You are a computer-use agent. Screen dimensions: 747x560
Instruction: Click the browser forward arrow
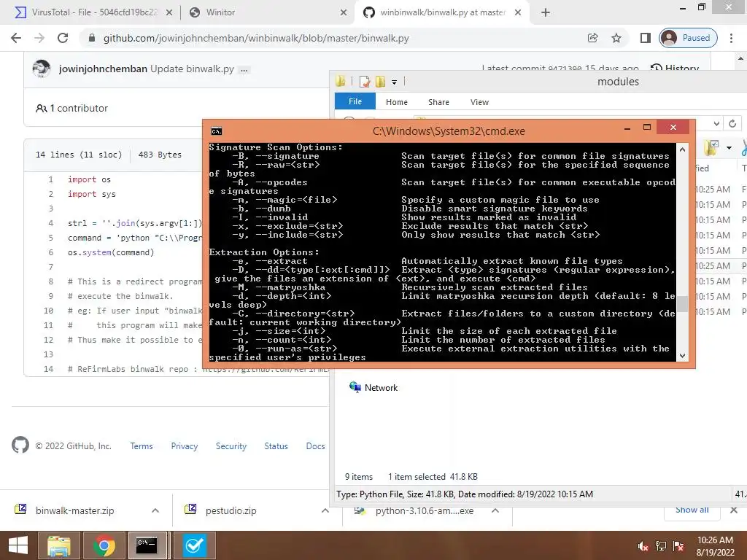(x=39, y=38)
